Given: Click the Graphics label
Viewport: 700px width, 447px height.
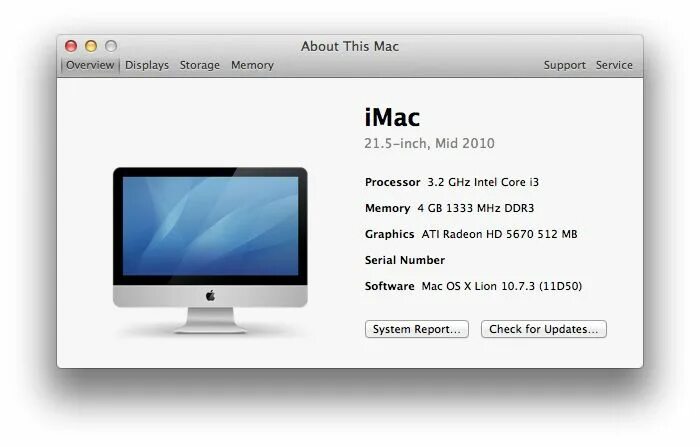Looking at the screenshot, I should pyautogui.click(x=389, y=234).
